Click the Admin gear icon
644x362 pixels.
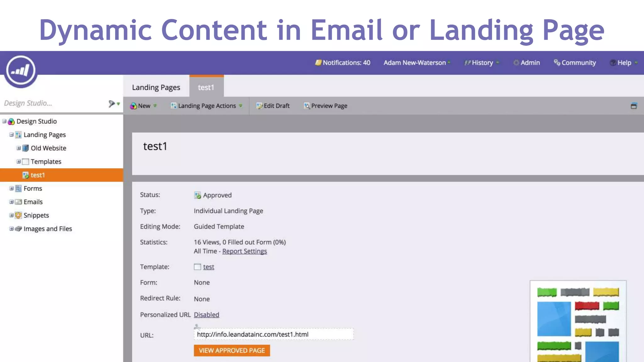516,63
